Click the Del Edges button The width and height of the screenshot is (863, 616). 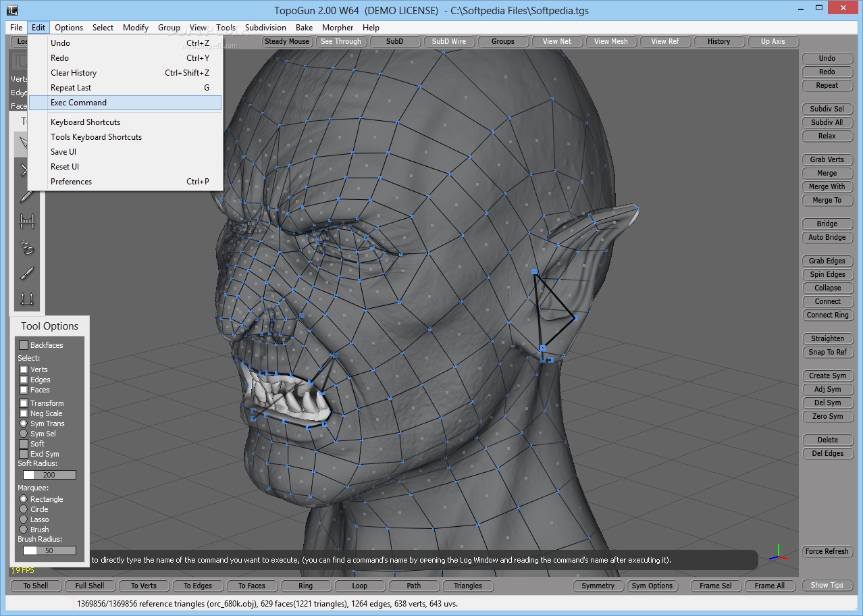coord(827,453)
